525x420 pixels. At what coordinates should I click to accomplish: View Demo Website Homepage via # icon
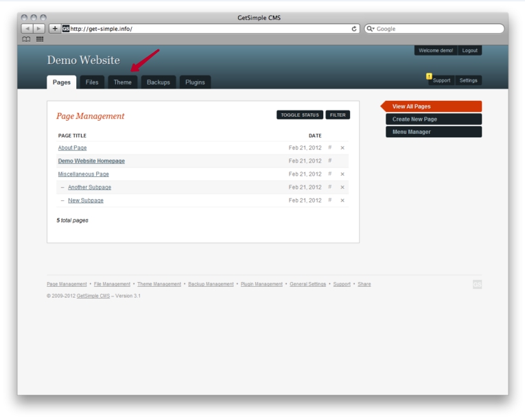[329, 161]
